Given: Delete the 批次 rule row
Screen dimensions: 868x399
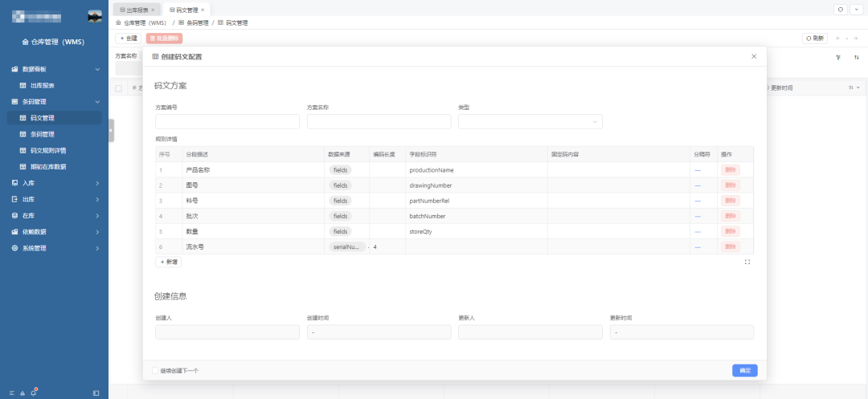Looking at the screenshot, I should point(730,216).
